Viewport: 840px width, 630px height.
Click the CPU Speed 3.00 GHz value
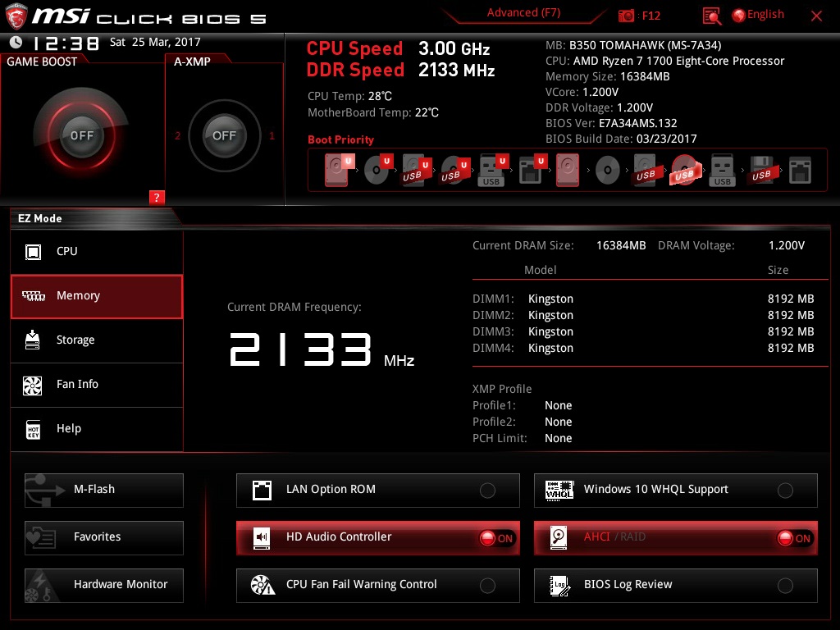(x=454, y=48)
